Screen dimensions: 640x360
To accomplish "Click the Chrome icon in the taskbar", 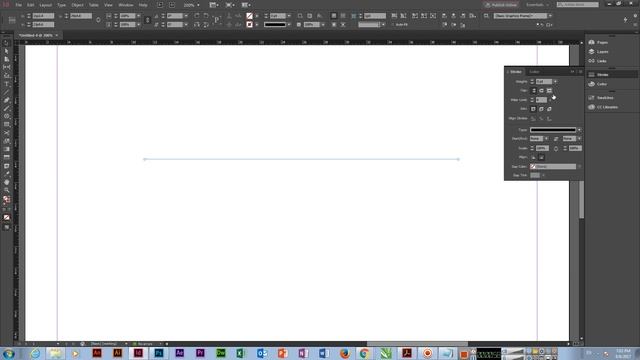I will (365, 353).
